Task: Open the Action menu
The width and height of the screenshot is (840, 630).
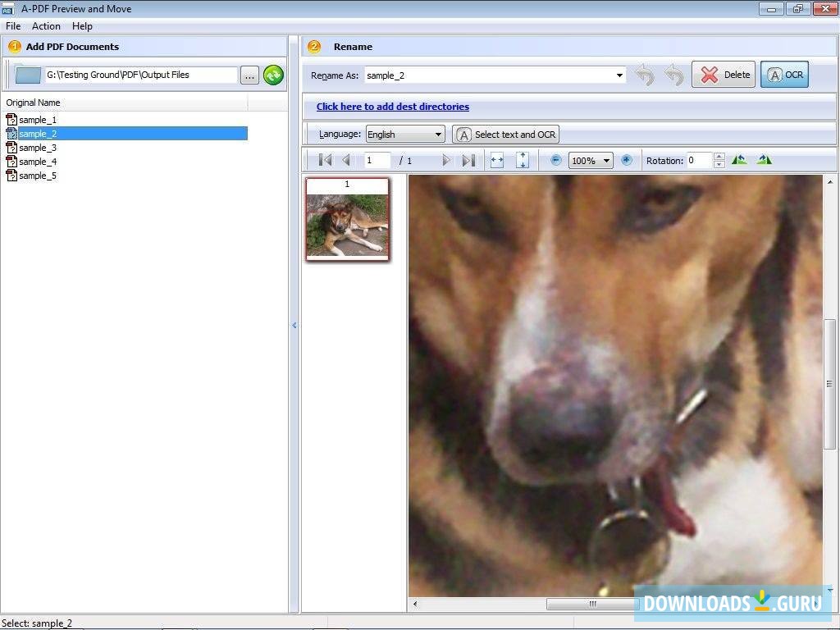Action: [x=46, y=25]
